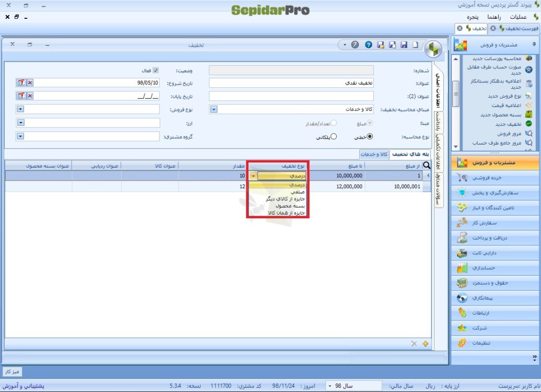The width and height of the screenshot is (541, 392).
Task: Open محاسبه پورسانت جدید from sidebar list
Action: point(497,58)
